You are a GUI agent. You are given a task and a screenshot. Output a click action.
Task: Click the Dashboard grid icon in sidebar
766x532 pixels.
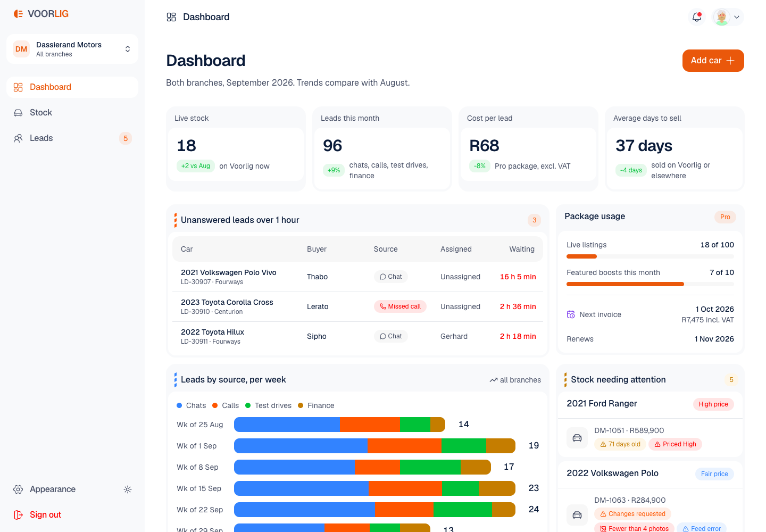(x=18, y=87)
